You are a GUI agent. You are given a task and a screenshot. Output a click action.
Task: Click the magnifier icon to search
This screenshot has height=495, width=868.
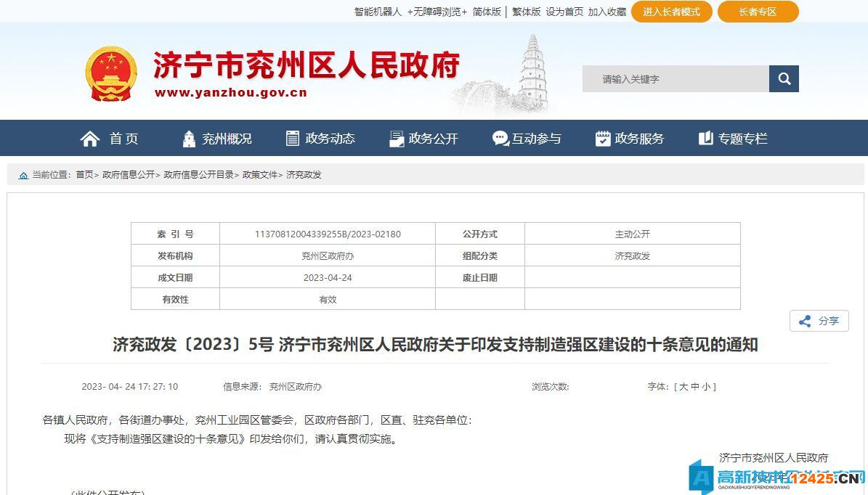(x=784, y=78)
